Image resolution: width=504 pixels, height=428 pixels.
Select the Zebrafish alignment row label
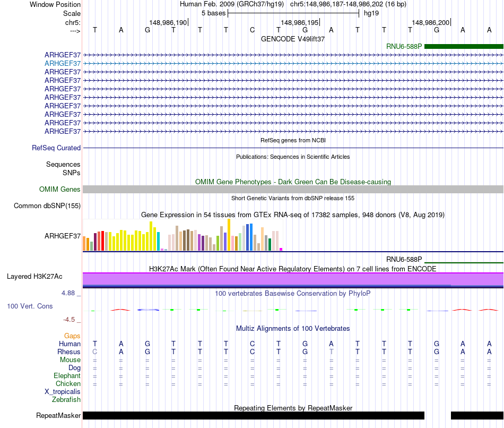click(66, 399)
